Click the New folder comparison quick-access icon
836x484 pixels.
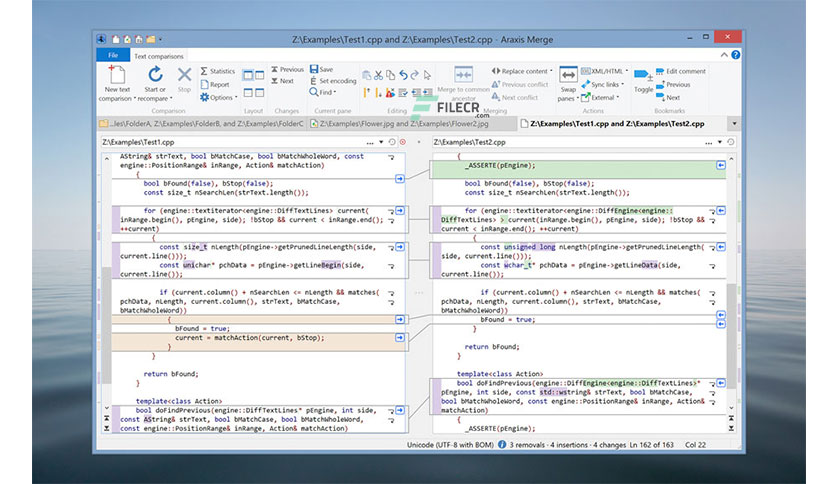click(x=151, y=39)
